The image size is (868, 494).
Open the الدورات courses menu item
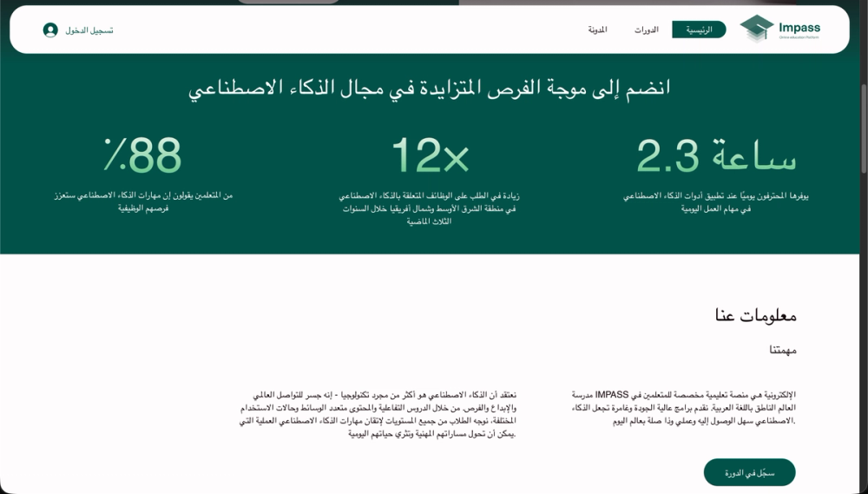point(647,30)
